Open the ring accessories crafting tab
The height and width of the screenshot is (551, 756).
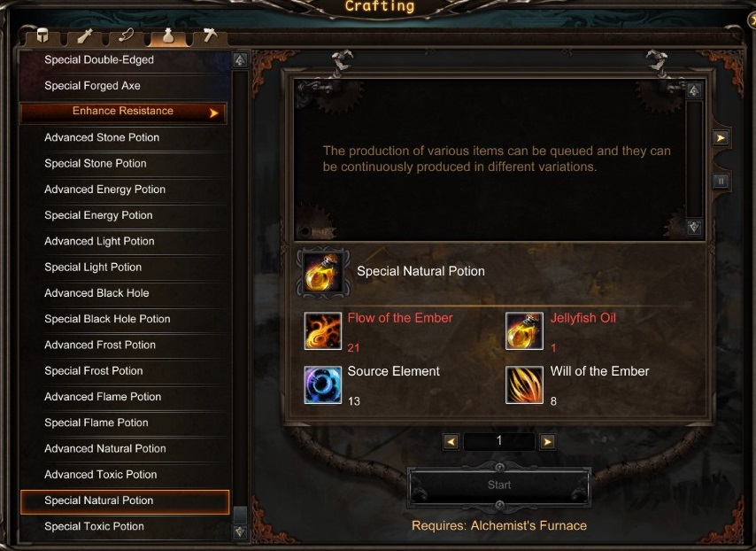(126, 35)
